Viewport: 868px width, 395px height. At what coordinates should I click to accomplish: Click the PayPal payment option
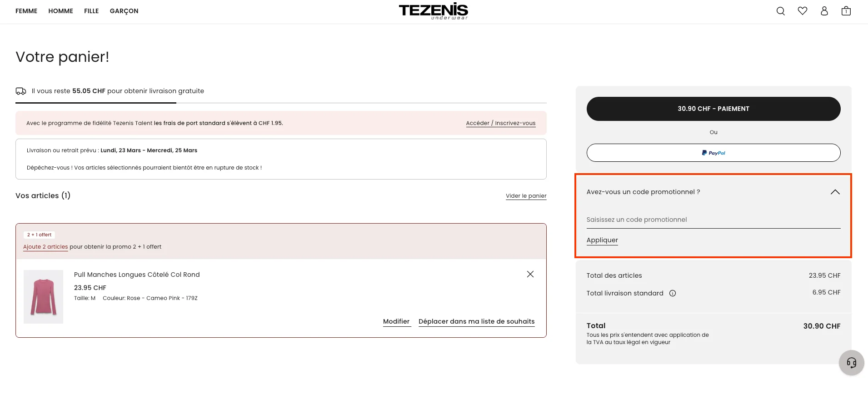point(713,153)
